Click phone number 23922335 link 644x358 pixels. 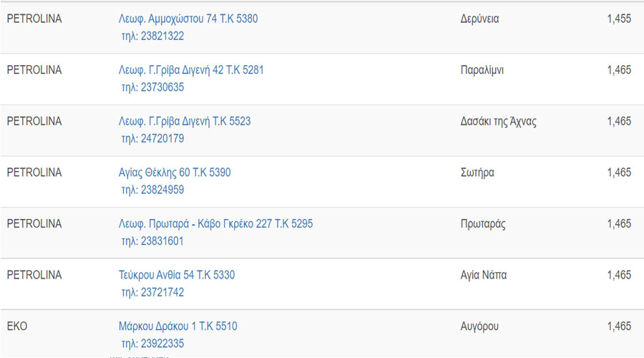152,344
